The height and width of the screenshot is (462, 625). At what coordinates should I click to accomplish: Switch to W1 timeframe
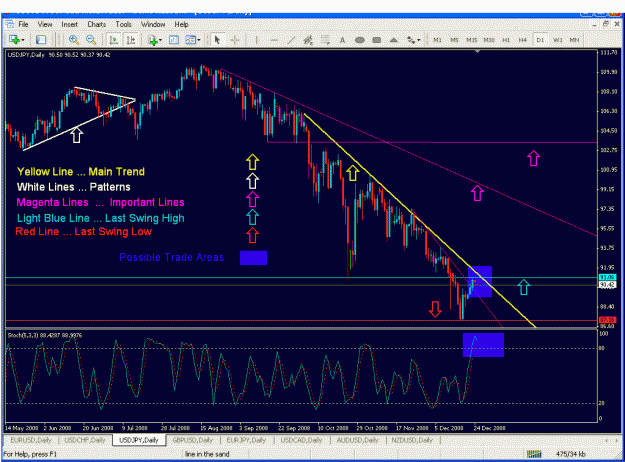558,40
